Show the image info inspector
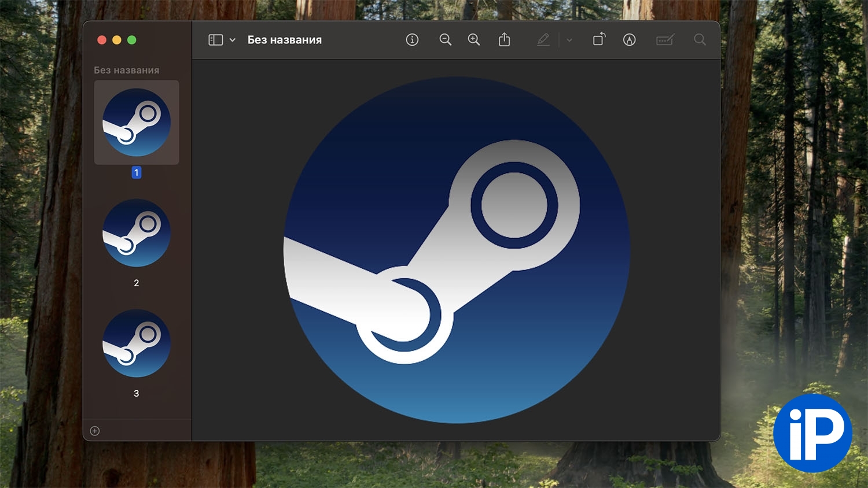This screenshot has height=488, width=868. pyautogui.click(x=412, y=40)
